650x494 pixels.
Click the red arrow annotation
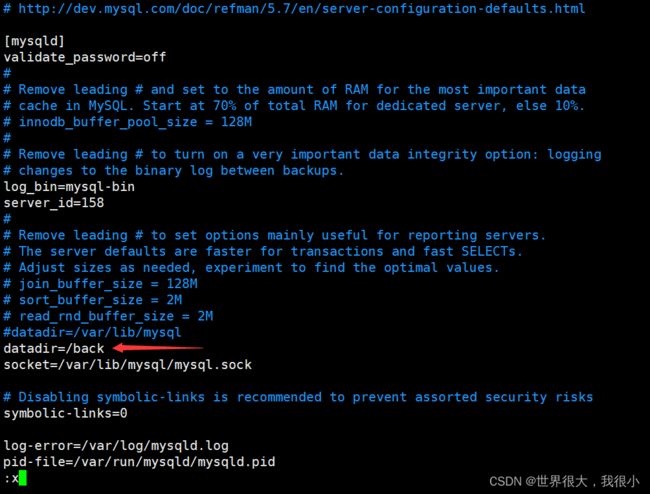(x=158, y=347)
